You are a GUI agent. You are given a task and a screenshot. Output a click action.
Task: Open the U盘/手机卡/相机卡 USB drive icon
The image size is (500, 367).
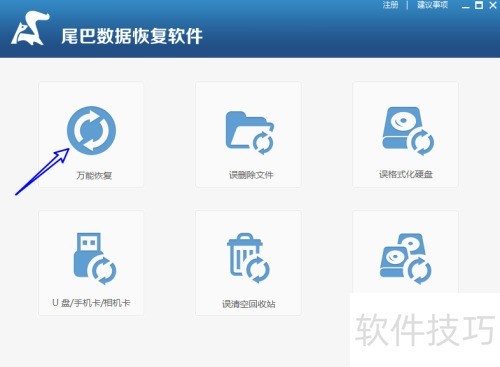[95, 258]
